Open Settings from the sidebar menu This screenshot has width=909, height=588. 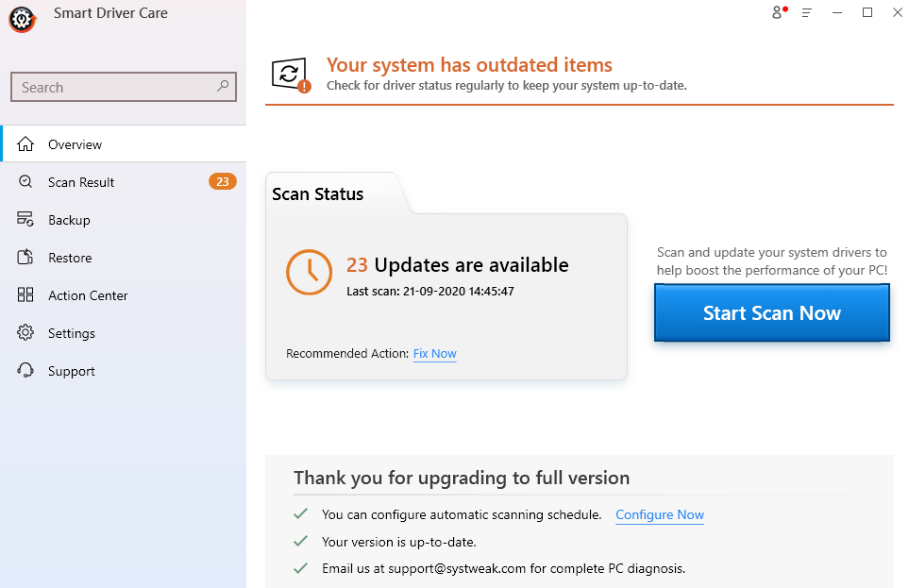tap(72, 332)
